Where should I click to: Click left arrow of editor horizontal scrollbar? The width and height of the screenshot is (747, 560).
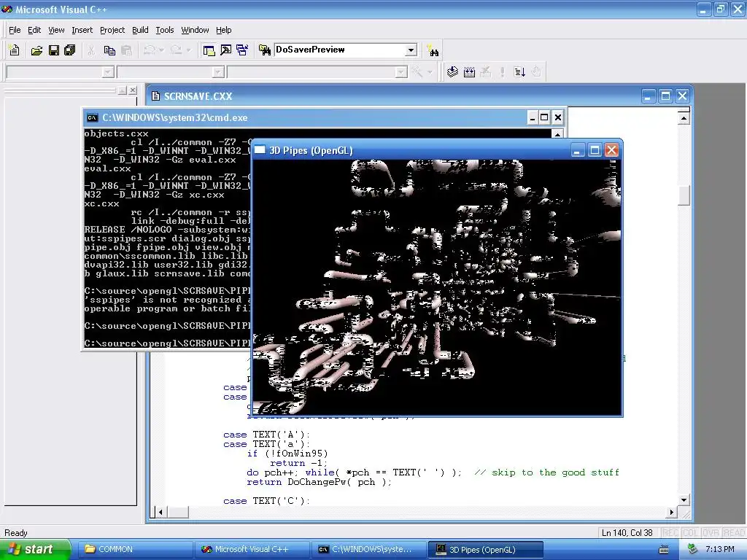click(x=160, y=512)
